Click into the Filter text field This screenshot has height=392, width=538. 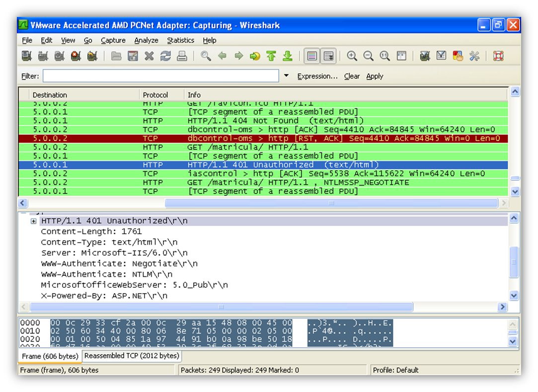[161, 76]
